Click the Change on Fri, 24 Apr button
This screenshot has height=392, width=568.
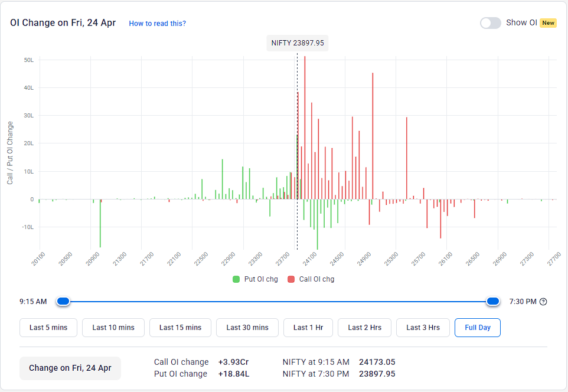tap(70, 368)
